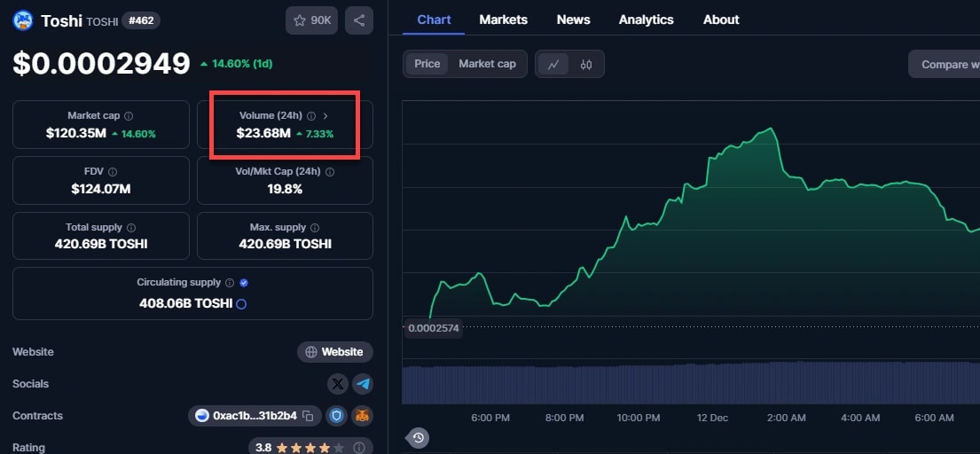Add token to MetaMask via fox icon
The height and width of the screenshot is (454, 980).
[362, 416]
